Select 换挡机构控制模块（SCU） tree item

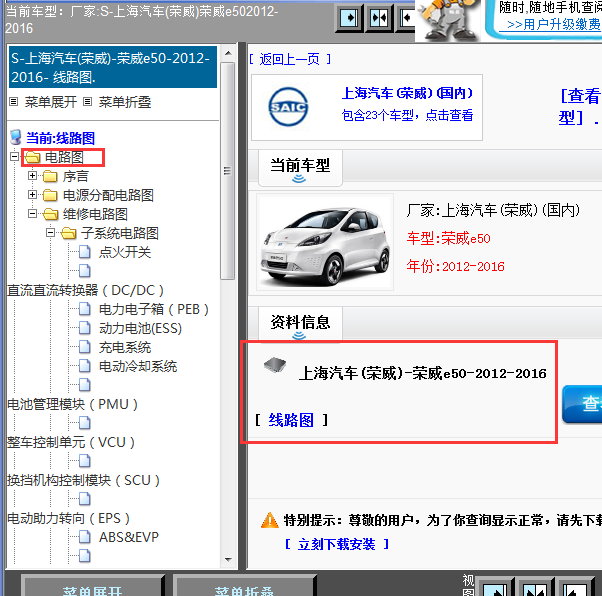click(83, 480)
